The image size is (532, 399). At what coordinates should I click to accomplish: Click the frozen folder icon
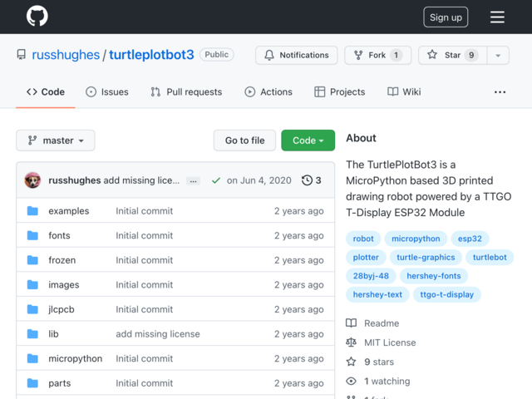[32, 260]
